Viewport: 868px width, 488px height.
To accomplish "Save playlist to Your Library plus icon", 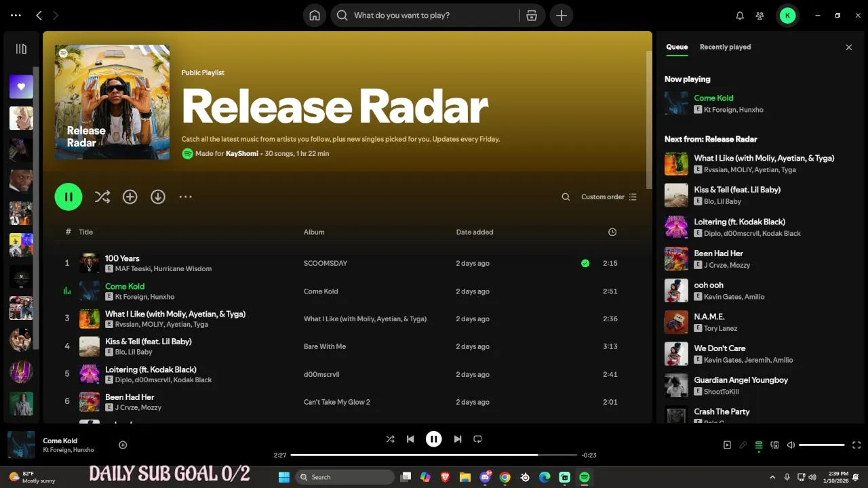I will click(x=130, y=197).
